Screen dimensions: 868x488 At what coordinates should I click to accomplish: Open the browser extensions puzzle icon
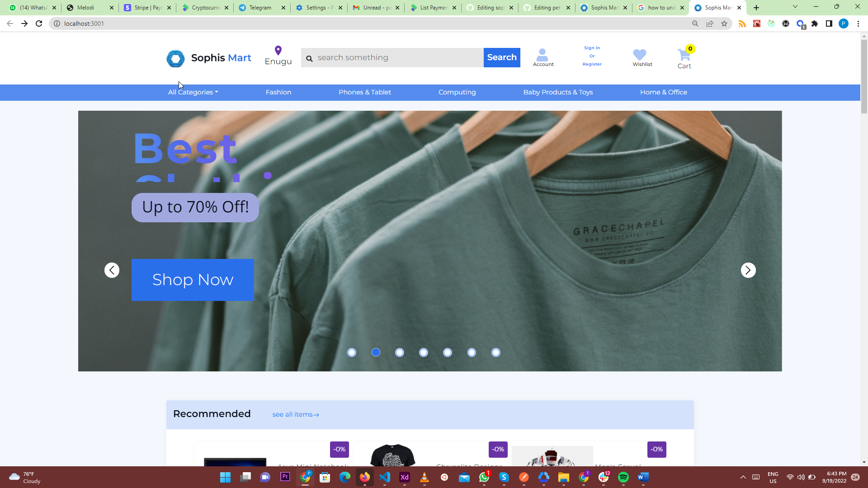tap(815, 23)
